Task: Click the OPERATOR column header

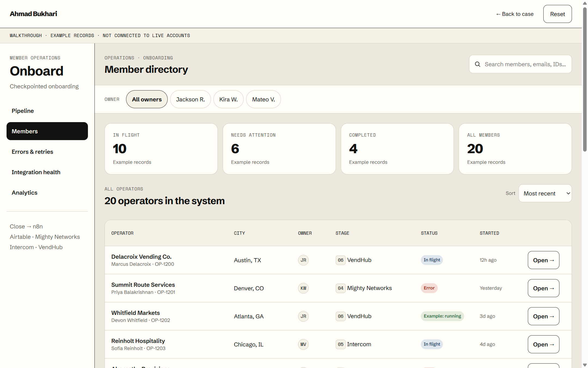Action: click(122, 233)
